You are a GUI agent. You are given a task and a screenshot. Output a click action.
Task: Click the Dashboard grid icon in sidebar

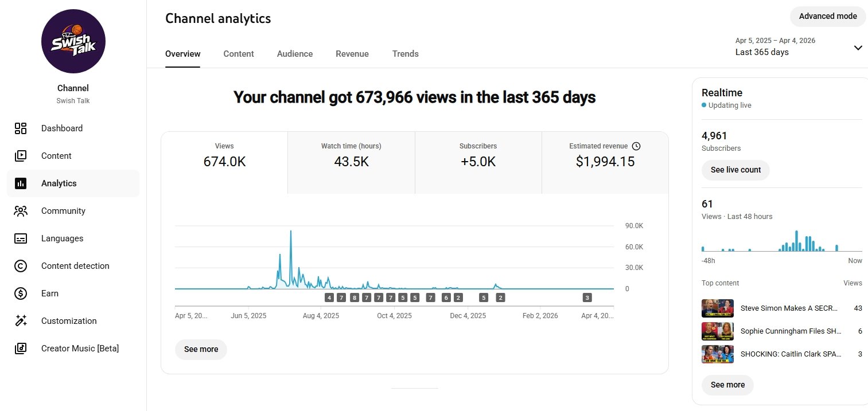click(x=21, y=128)
